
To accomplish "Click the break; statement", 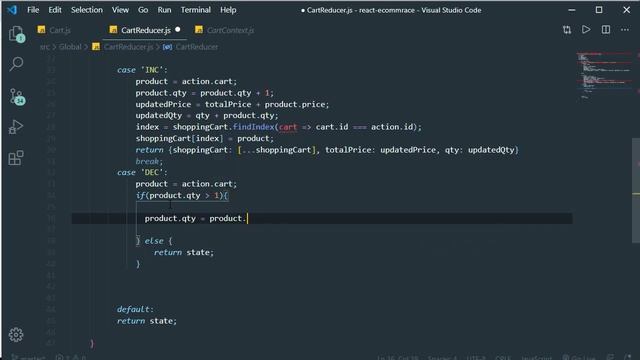I will click(149, 161).
